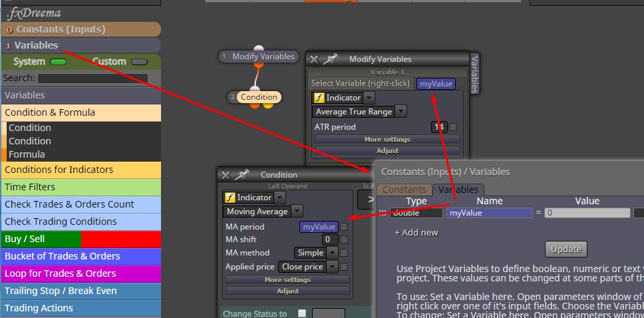Expand the Condition & Formula category

click(x=81, y=112)
